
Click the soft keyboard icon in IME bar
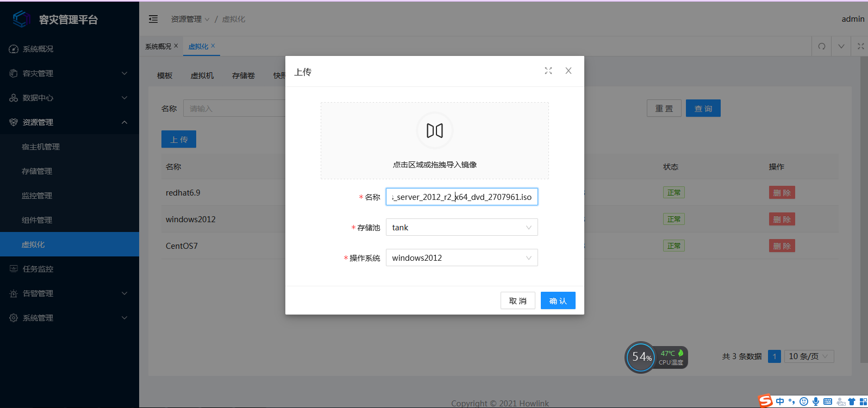point(828,401)
